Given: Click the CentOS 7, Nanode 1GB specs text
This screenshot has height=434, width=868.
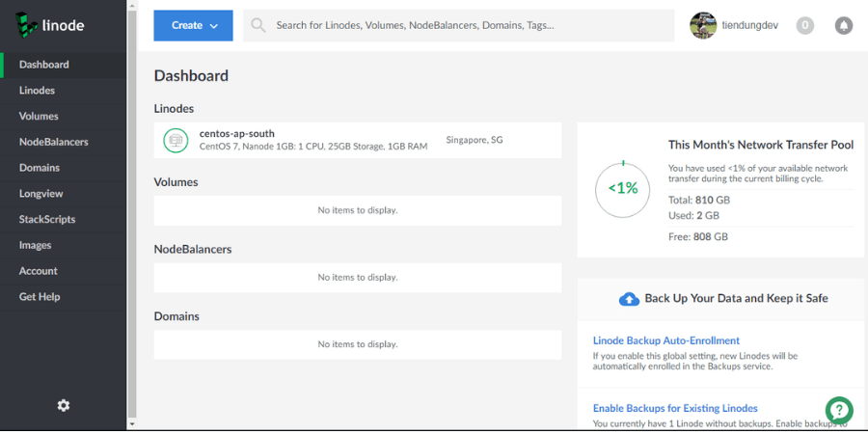Looking at the screenshot, I should coord(313,147).
